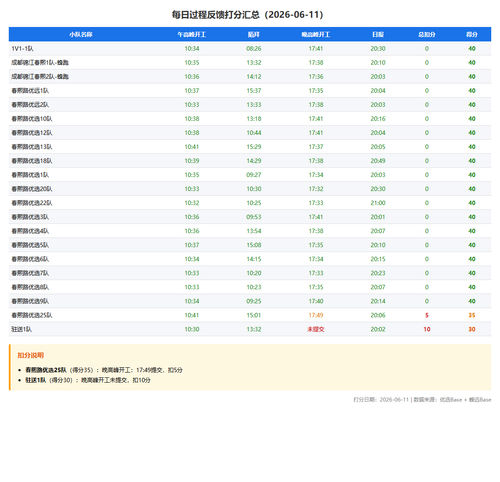Select 春熙路优选25队 in the table's name column
Image resolution: width=500 pixels, height=482 pixels.
click(x=32, y=315)
